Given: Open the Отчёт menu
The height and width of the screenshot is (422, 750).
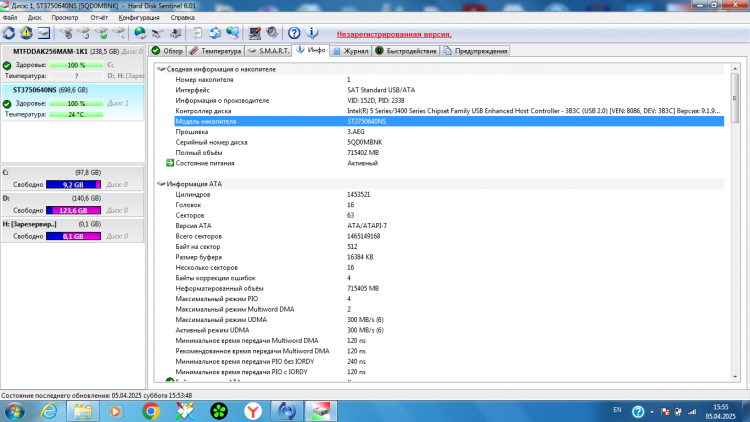Looking at the screenshot, I should coord(99,17).
